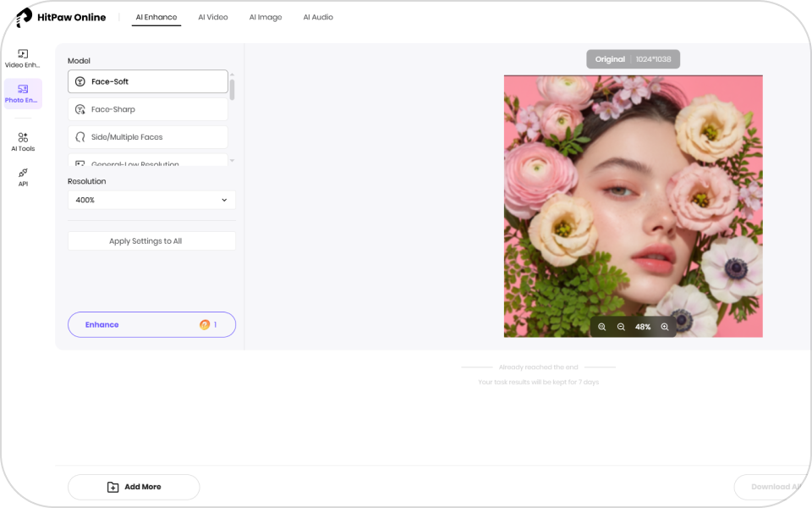The image size is (812, 508).
Task: Click the model list scrollbar thumb
Action: [232, 90]
